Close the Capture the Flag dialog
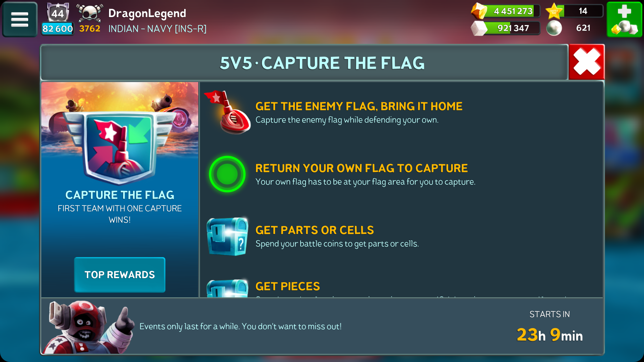This screenshot has width=644, height=362. click(x=587, y=62)
